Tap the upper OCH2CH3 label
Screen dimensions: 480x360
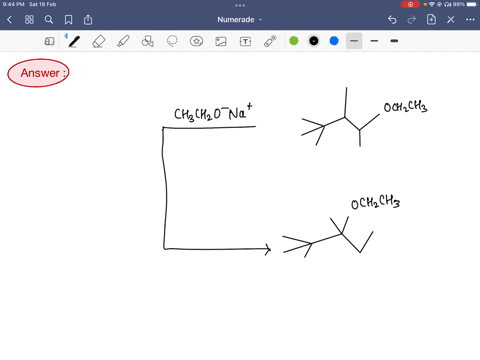405,107
